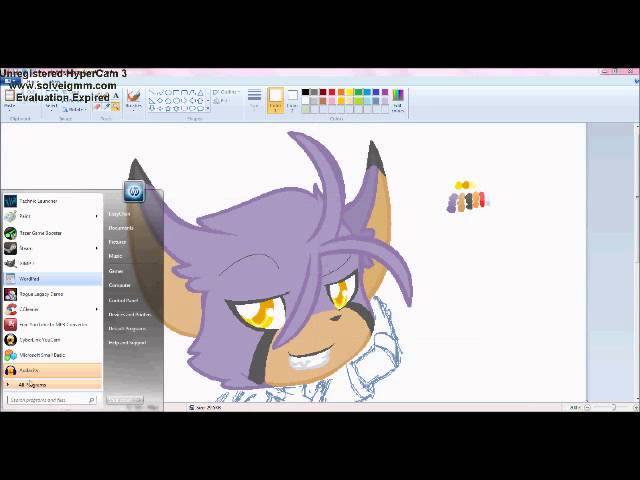Screen dimensions: 640x480
Task: Click the Paste icon in Clipboard group
Action: pos(10,97)
